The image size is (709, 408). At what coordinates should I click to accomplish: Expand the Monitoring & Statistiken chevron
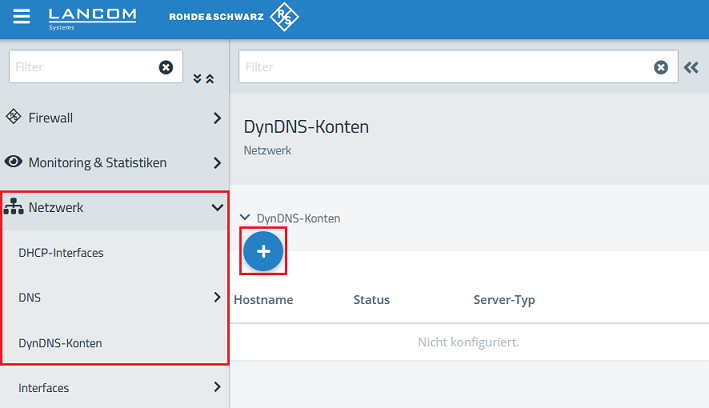tap(217, 162)
